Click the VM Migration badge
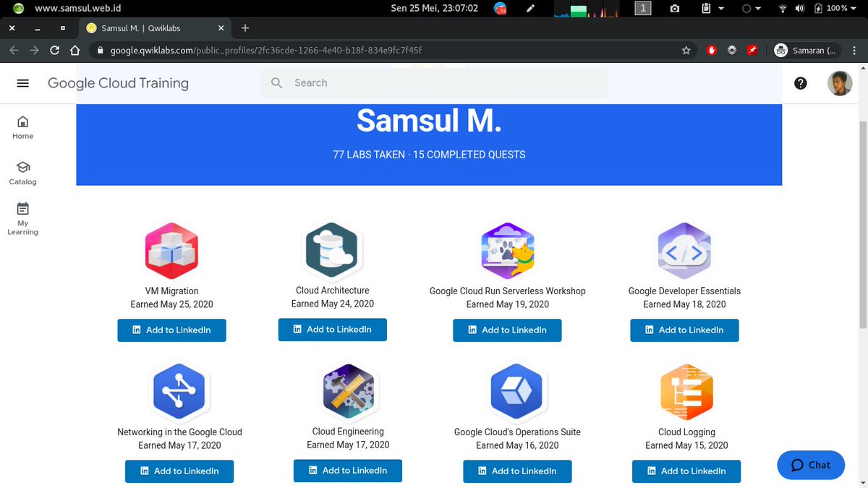868x488 pixels. (x=171, y=252)
